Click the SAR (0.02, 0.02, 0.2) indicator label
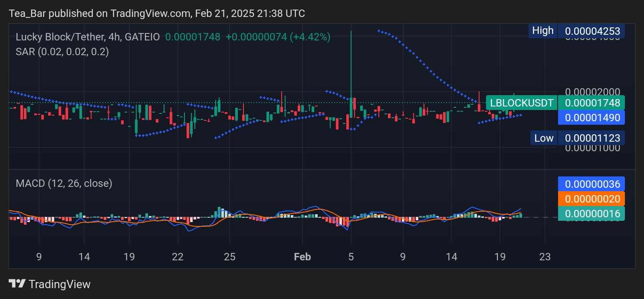The height and width of the screenshot is (299, 644). (x=62, y=51)
